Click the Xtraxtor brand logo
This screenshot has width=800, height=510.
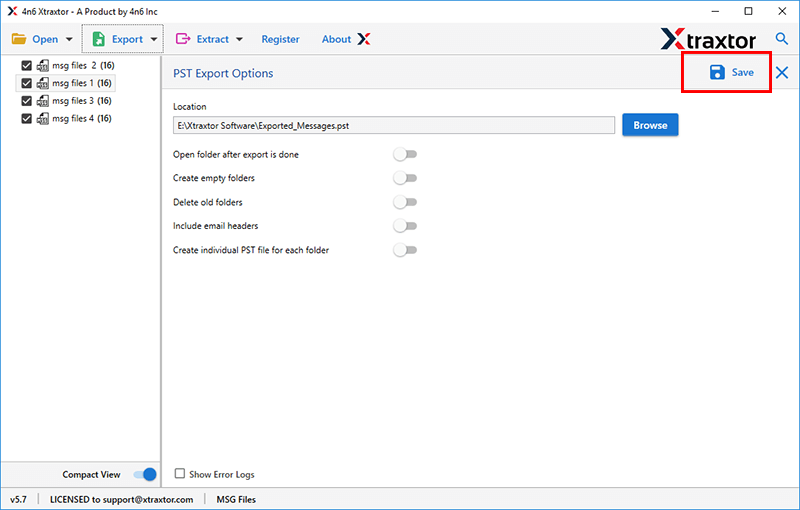[708, 39]
